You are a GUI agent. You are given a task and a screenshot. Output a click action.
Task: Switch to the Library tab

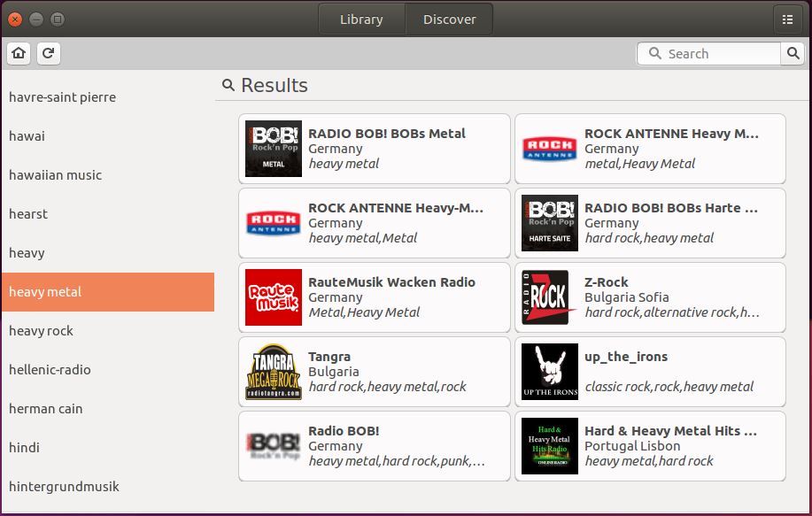pyautogui.click(x=361, y=19)
